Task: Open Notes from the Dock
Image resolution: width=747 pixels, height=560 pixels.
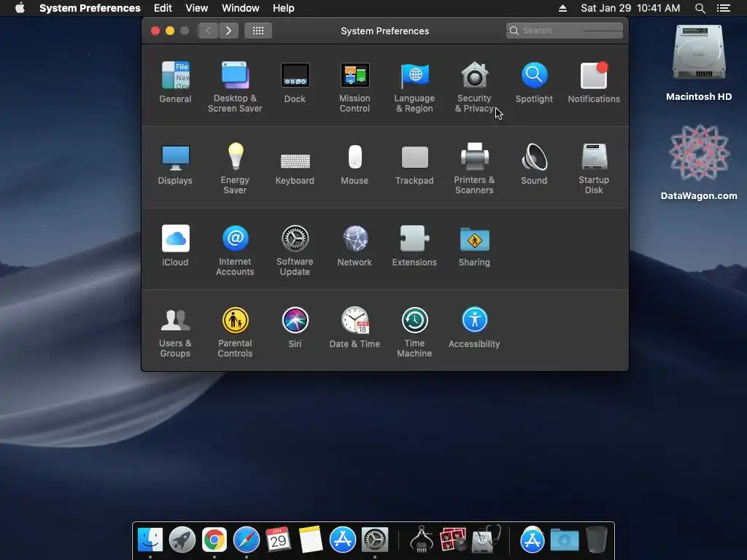Action: click(x=311, y=540)
